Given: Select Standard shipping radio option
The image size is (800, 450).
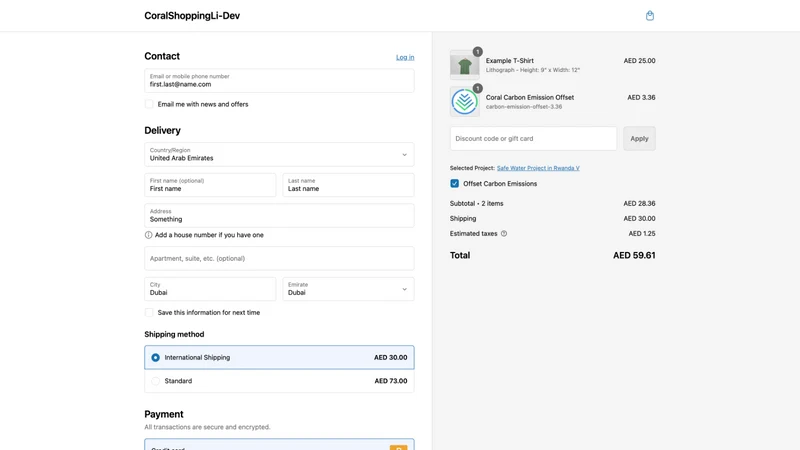Looking at the screenshot, I should (x=156, y=381).
